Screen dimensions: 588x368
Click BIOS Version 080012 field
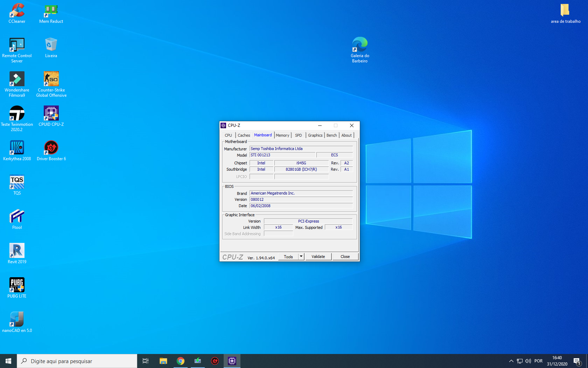[x=301, y=199]
